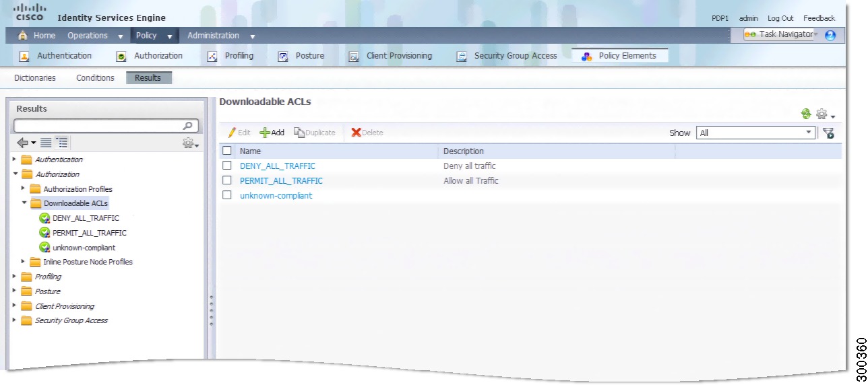Open the Results panel gear settings
868x385 pixels.
190,143
